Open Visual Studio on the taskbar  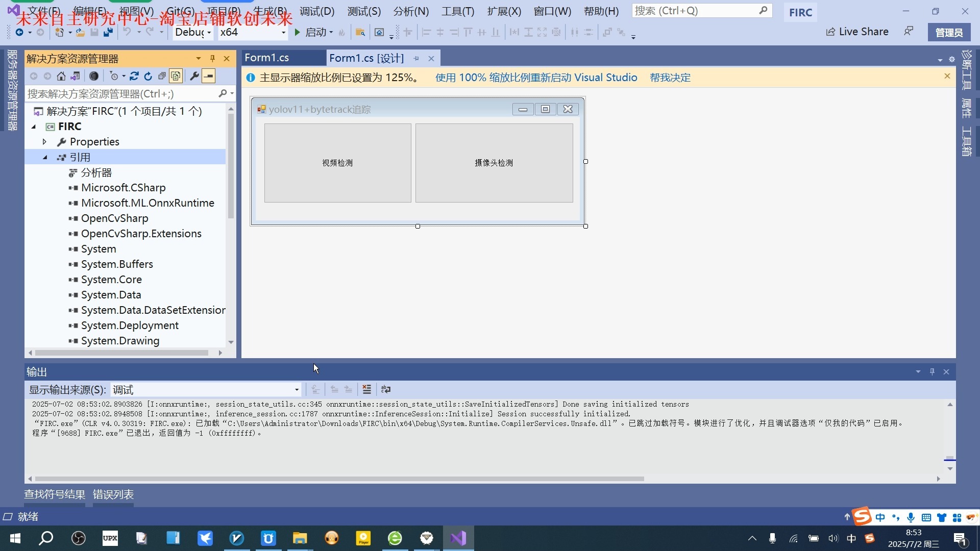458,538
